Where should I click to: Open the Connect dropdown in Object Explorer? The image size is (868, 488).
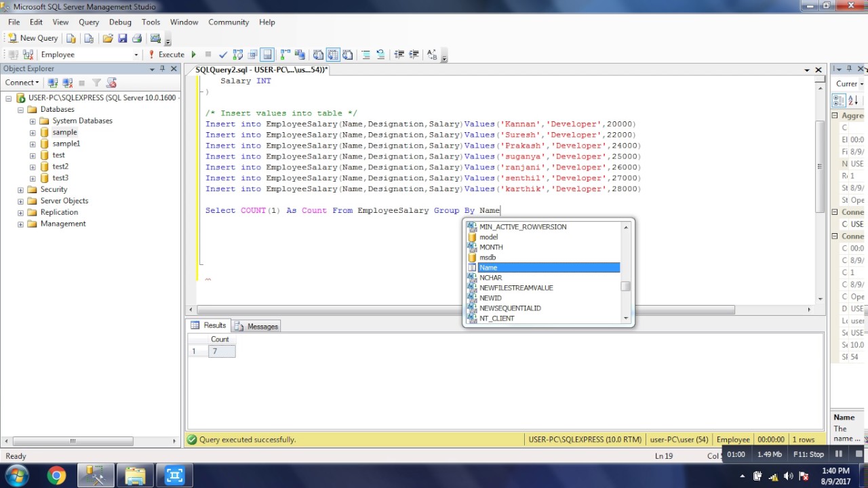pos(22,83)
